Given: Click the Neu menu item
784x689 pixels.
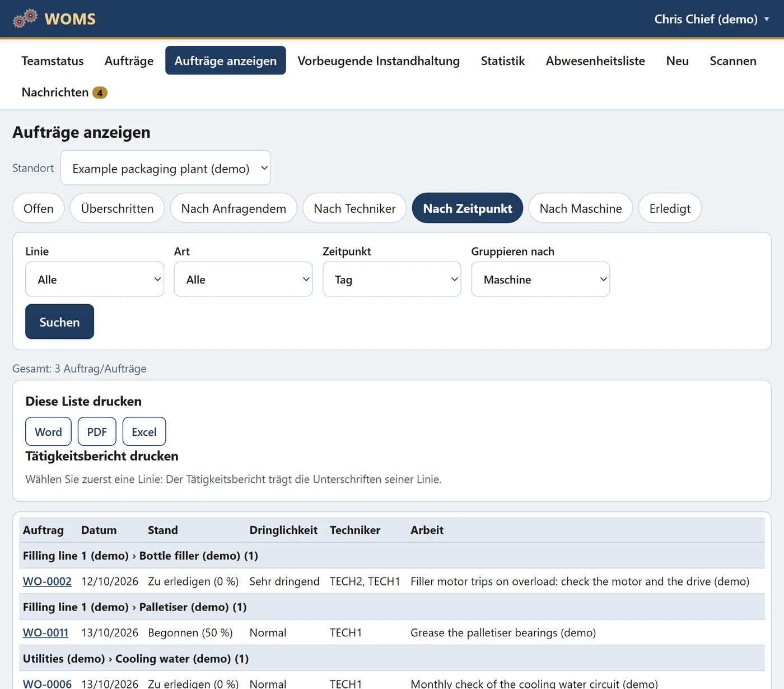Looking at the screenshot, I should [x=678, y=60].
